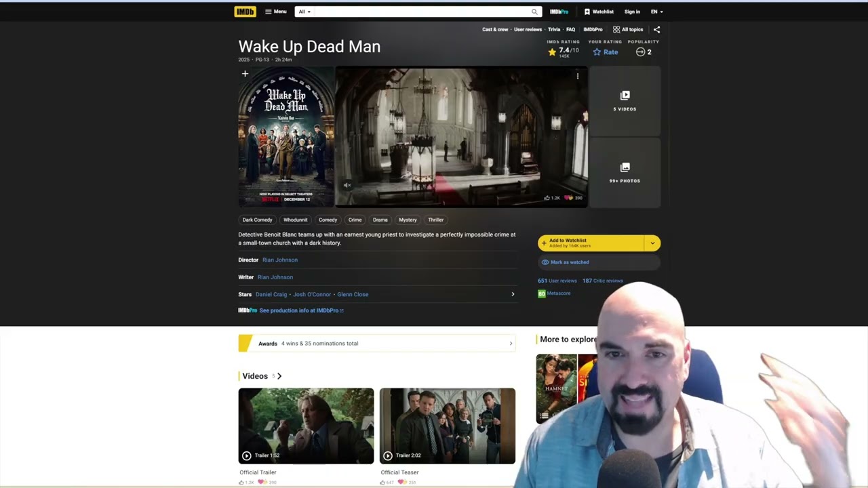Select the Drama genre chip
Image resolution: width=868 pixels, height=488 pixels.
point(380,220)
